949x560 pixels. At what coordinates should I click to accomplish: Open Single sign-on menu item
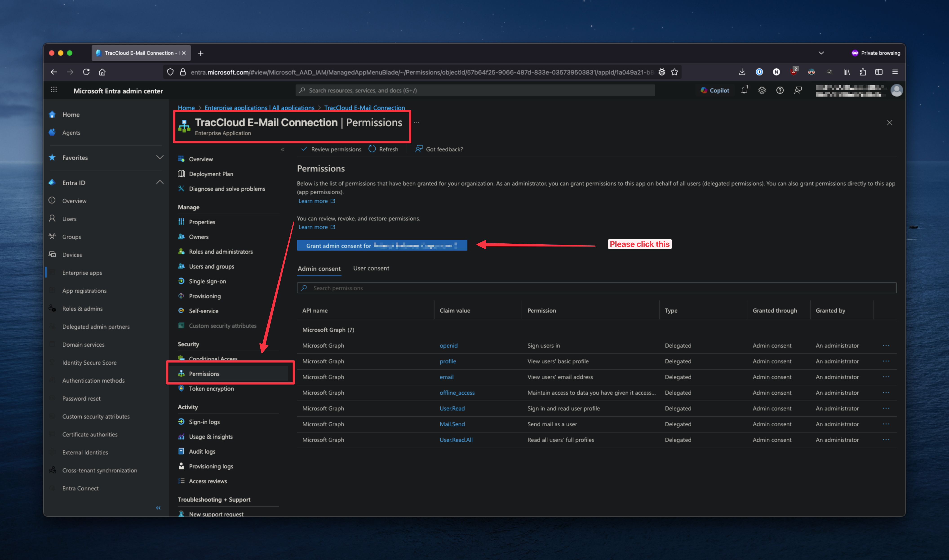tap(207, 281)
